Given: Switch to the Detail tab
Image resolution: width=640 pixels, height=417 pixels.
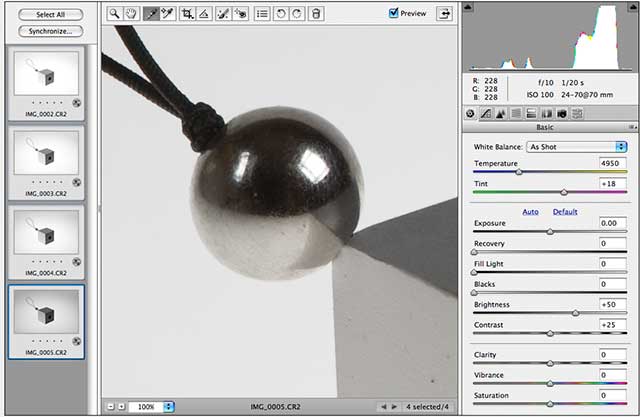Looking at the screenshot, I should click(x=500, y=113).
